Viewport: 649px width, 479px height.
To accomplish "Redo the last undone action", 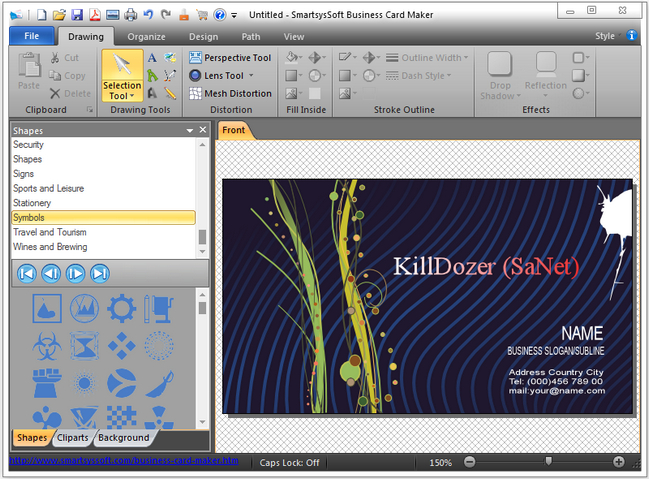I will coord(166,15).
